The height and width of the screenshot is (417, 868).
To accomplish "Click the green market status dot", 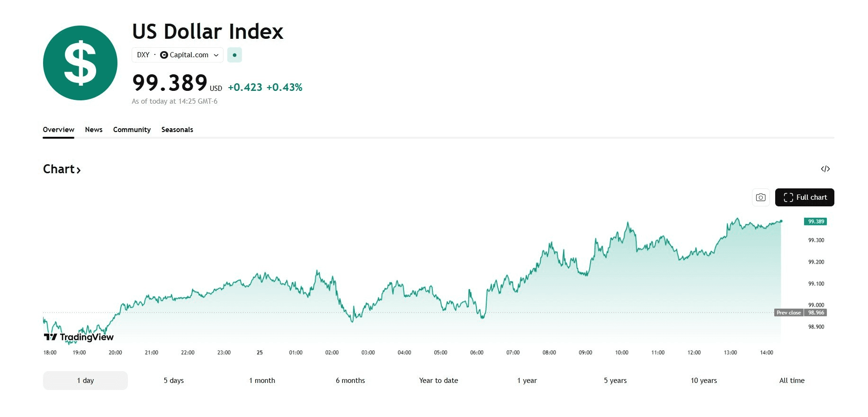I will (x=234, y=55).
